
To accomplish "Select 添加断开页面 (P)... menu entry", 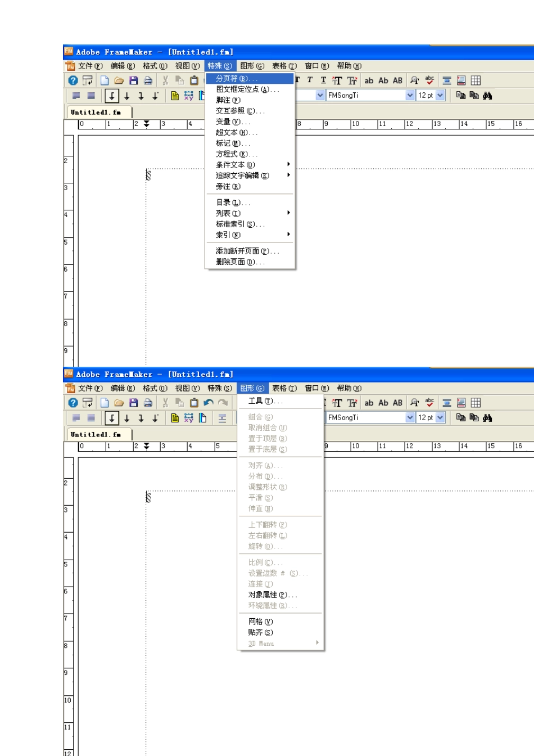I will coord(250,251).
